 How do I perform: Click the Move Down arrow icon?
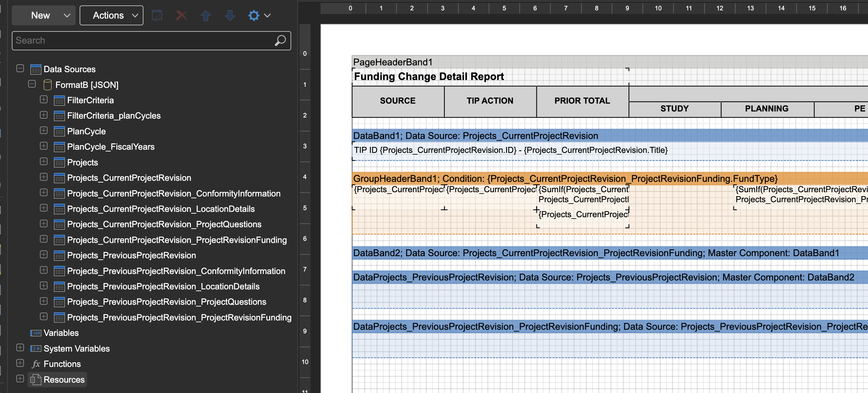click(230, 15)
